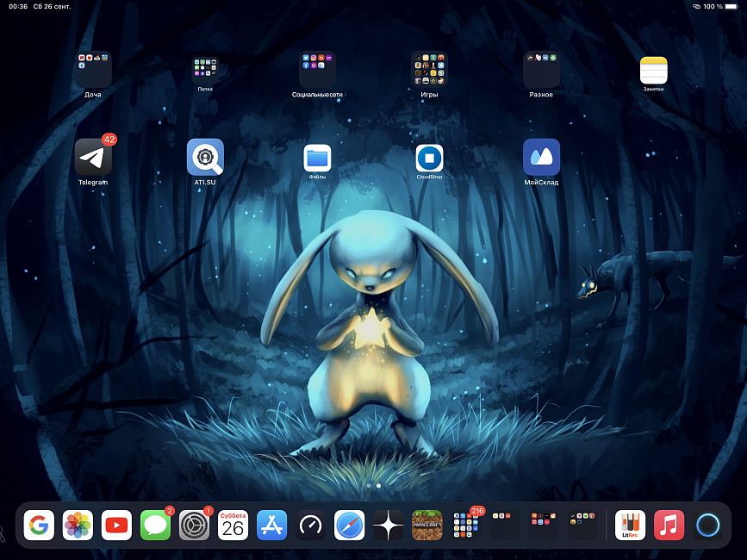The width and height of the screenshot is (747, 560).
Task: Launch YouTube from the dock
Action: 116,526
